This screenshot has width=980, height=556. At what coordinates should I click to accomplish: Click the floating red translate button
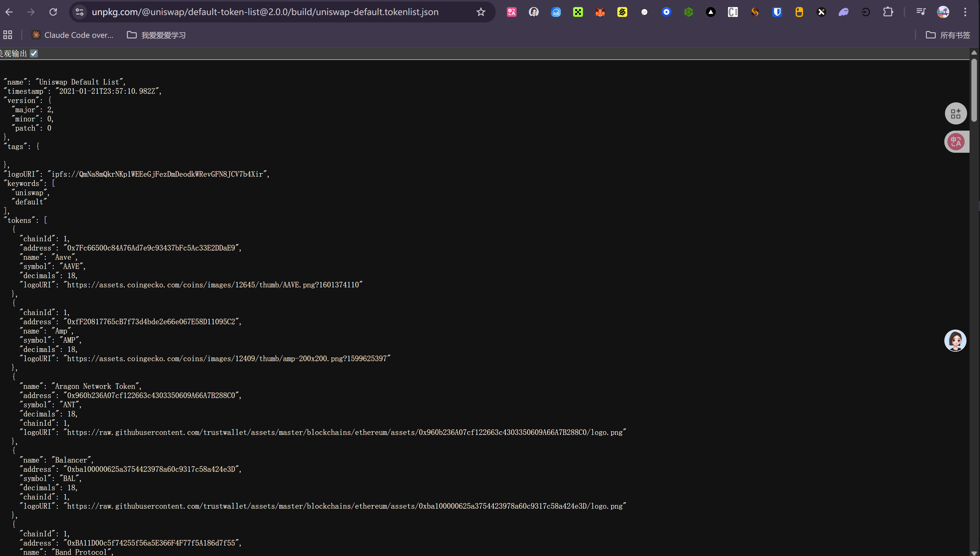[x=955, y=142]
